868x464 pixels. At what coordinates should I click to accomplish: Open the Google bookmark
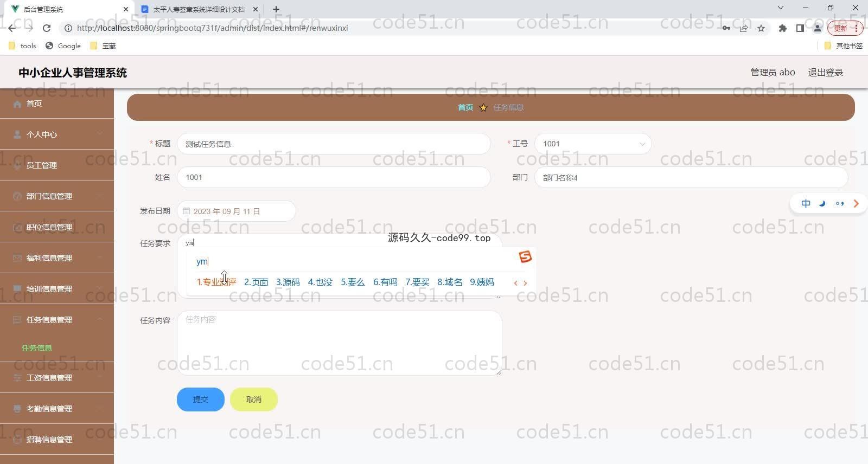[63, 46]
